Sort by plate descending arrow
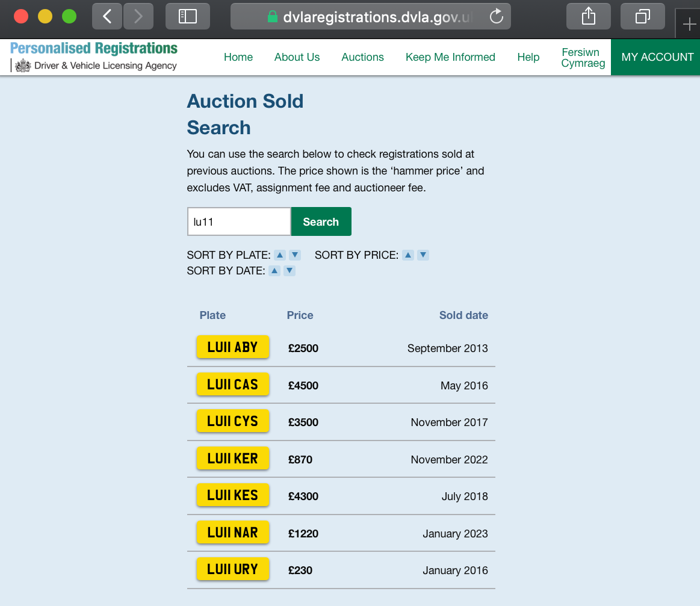 click(295, 255)
